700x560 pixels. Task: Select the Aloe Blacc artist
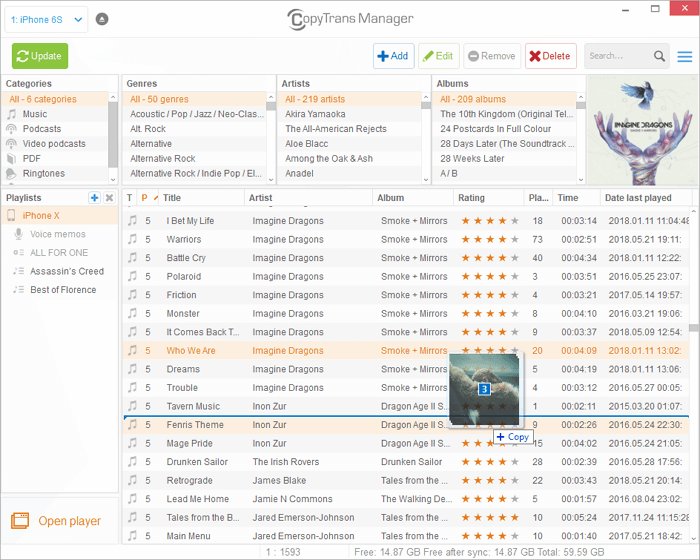click(309, 144)
